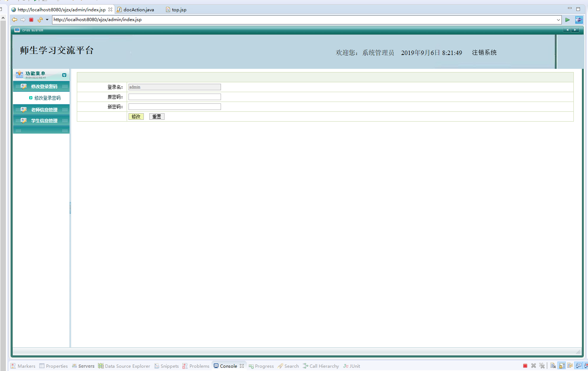This screenshot has height=371, width=588.
Task: Focus the 新密码 input field
Action: (x=175, y=107)
